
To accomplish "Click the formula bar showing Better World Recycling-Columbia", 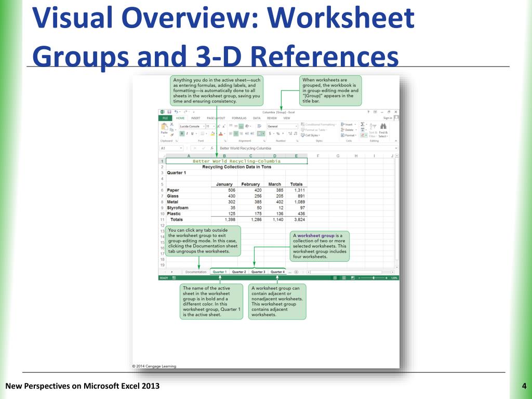I will [307, 148].
